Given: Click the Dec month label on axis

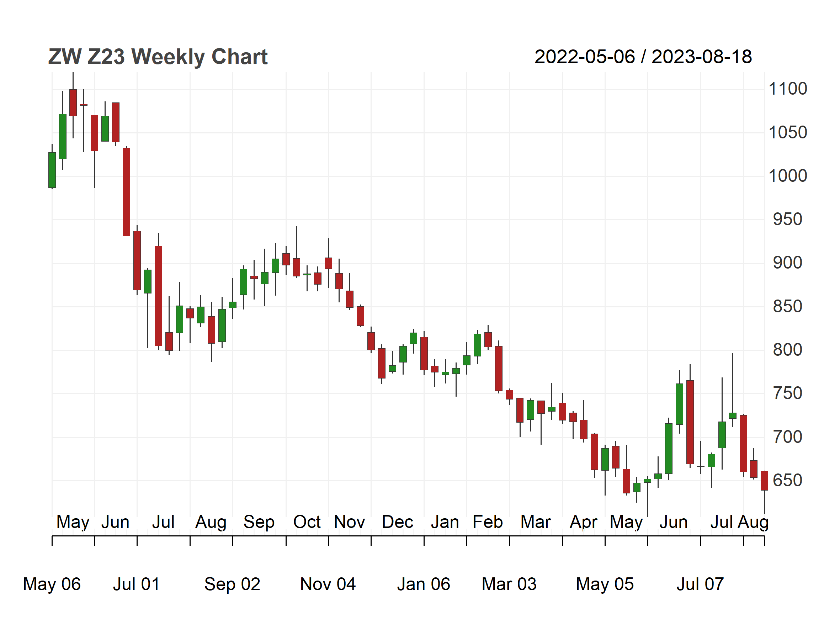Looking at the screenshot, I should coord(397,522).
